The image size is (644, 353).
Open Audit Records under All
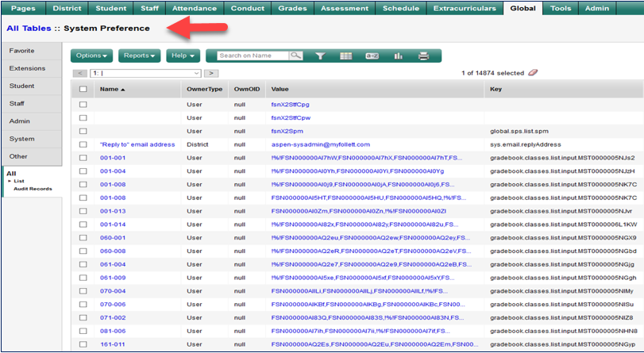pos(33,189)
